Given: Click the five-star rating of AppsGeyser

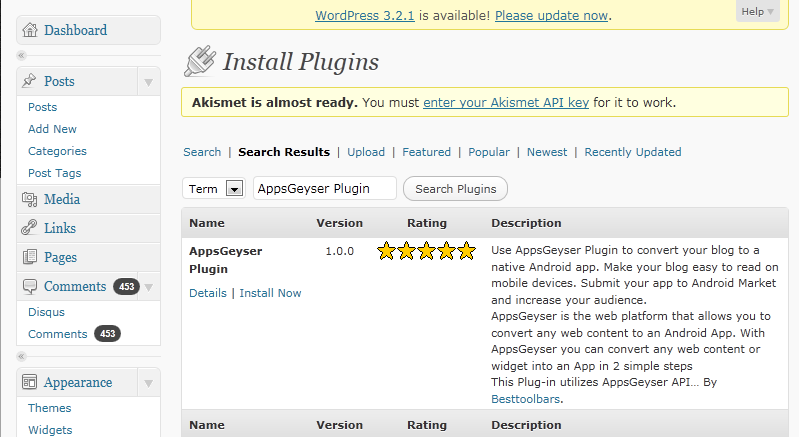Looking at the screenshot, I should coord(426,251).
